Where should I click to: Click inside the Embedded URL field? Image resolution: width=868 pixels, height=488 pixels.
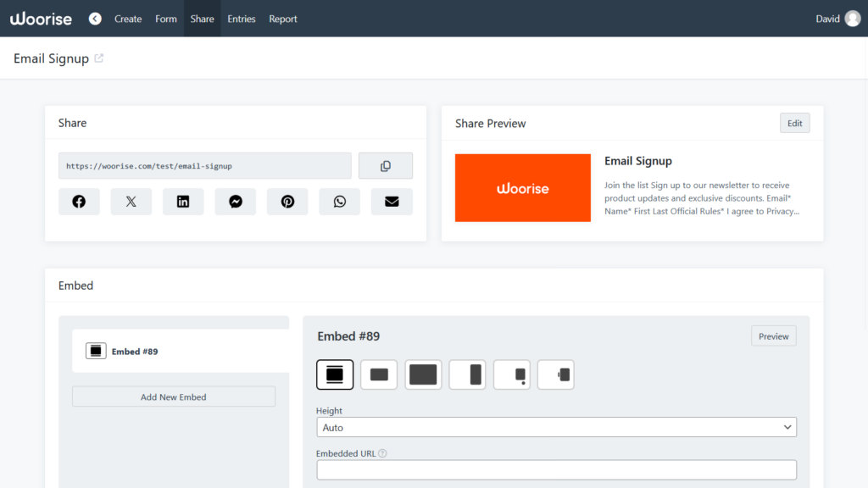[x=556, y=469]
